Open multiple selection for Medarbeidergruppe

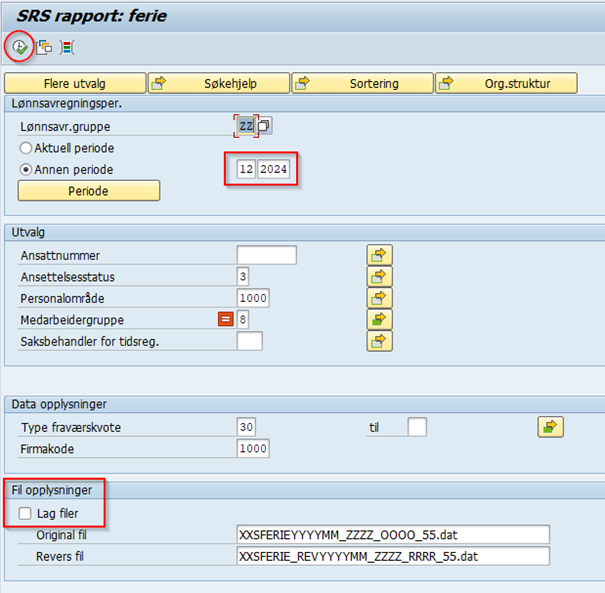point(379,319)
